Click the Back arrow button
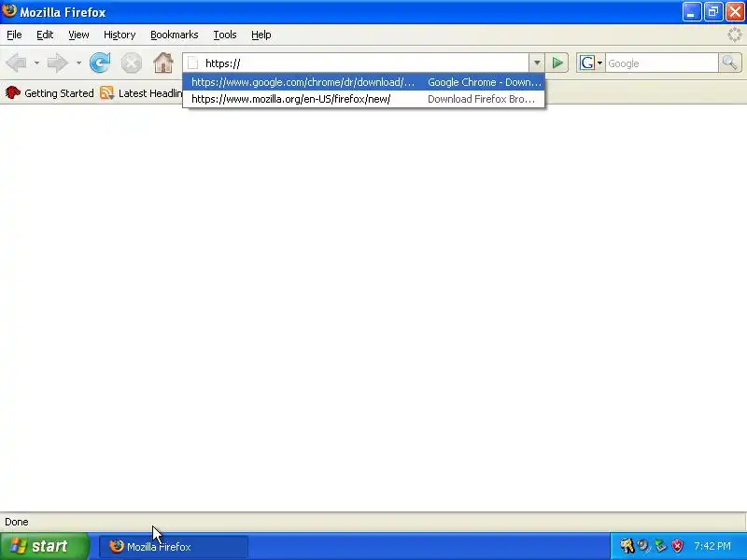 click(16, 63)
